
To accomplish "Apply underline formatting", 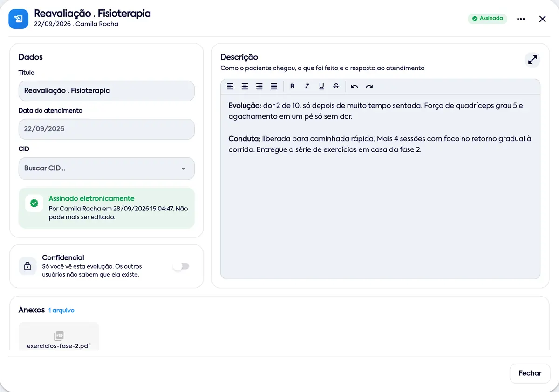I will pyautogui.click(x=321, y=86).
